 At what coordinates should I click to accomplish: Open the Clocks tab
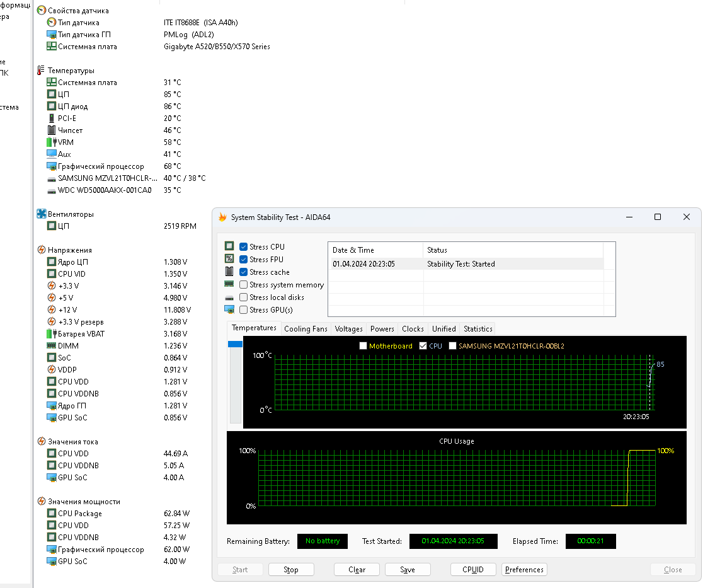[x=413, y=328]
